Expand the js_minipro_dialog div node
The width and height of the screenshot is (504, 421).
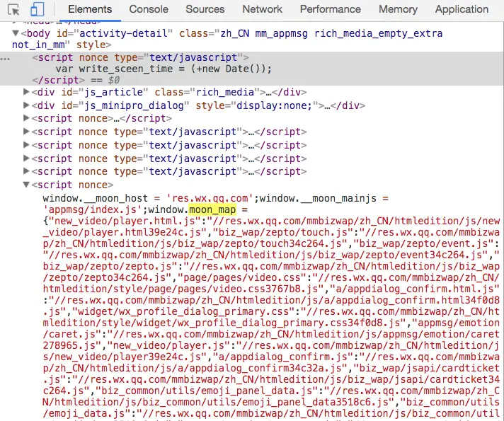coord(26,105)
